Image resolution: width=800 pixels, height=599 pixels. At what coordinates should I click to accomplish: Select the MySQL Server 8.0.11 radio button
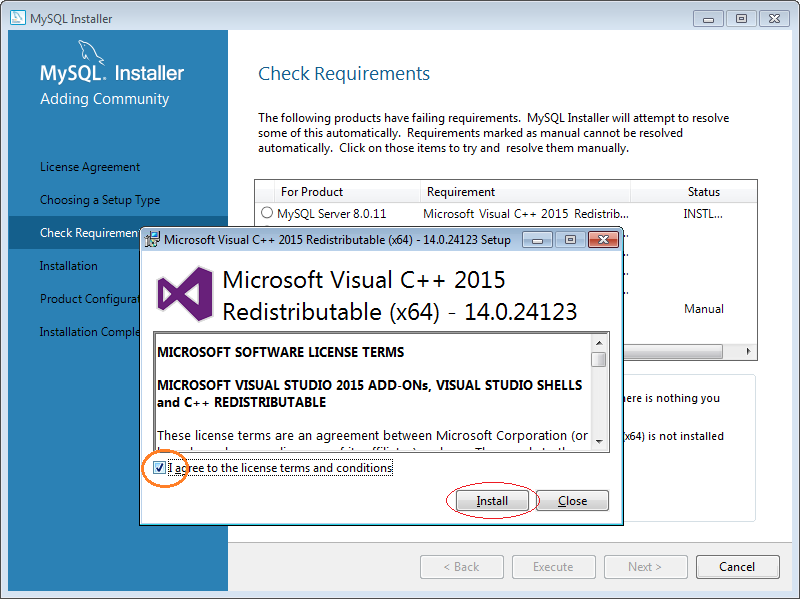267,213
